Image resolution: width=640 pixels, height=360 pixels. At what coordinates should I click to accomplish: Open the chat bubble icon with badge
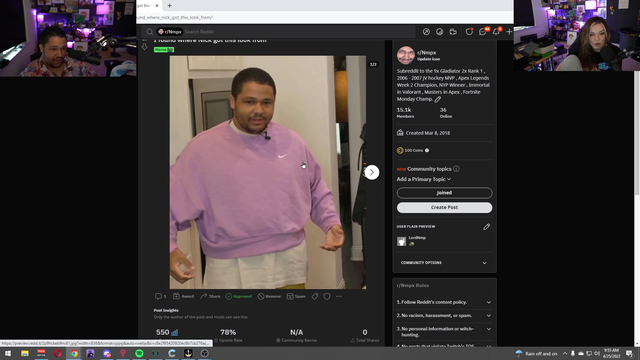[x=483, y=32]
